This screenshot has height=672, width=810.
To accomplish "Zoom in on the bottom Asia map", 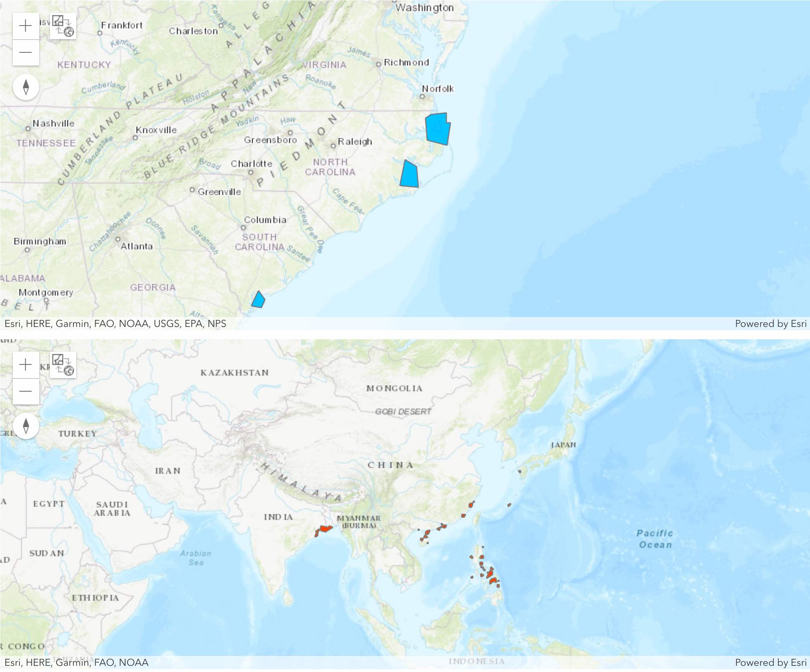I will pyautogui.click(x=26, y=364).
